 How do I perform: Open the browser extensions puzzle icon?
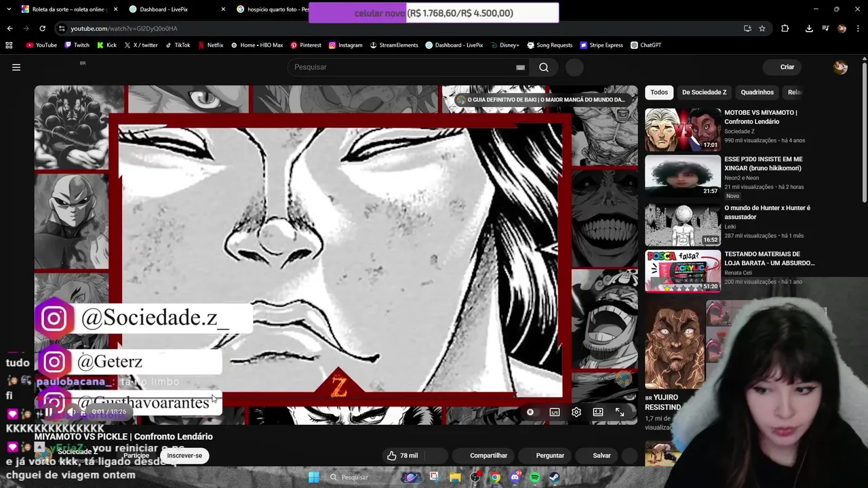click(x=785, y=28)
